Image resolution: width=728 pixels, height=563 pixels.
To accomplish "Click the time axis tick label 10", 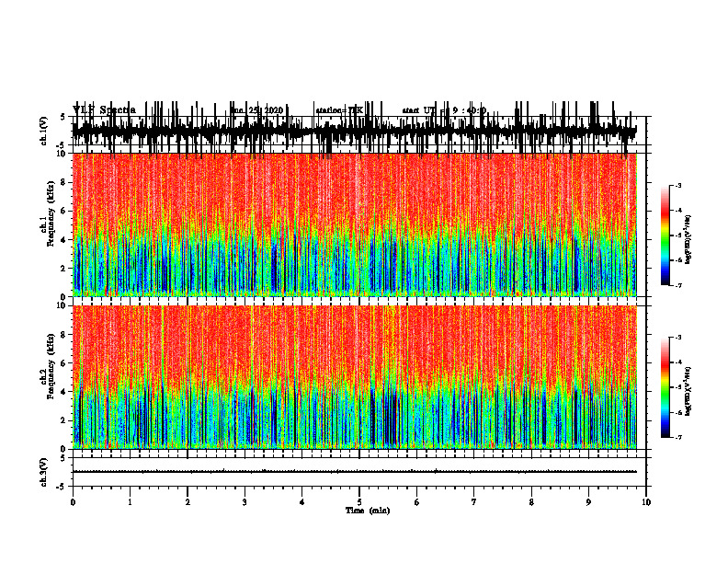I will [x=646, y=502].
